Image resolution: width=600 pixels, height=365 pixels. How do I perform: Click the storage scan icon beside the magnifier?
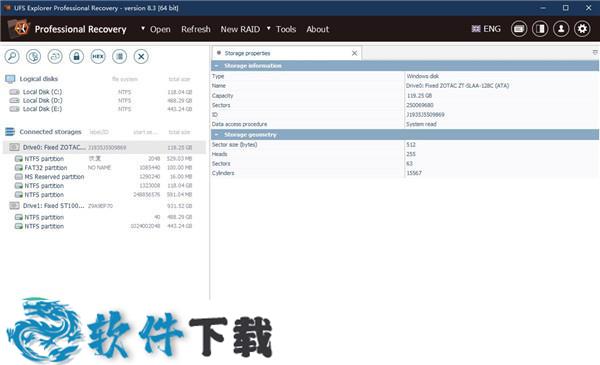(34, 57)
